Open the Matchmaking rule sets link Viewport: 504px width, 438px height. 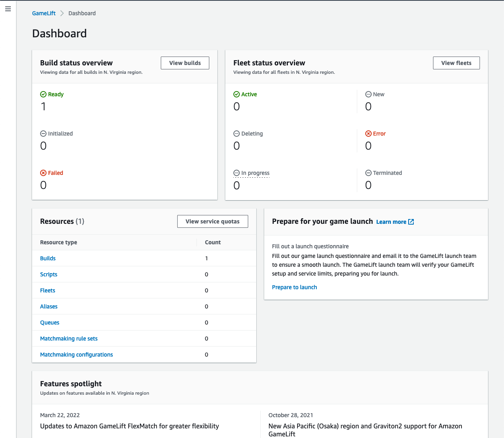tap(69, 339)
